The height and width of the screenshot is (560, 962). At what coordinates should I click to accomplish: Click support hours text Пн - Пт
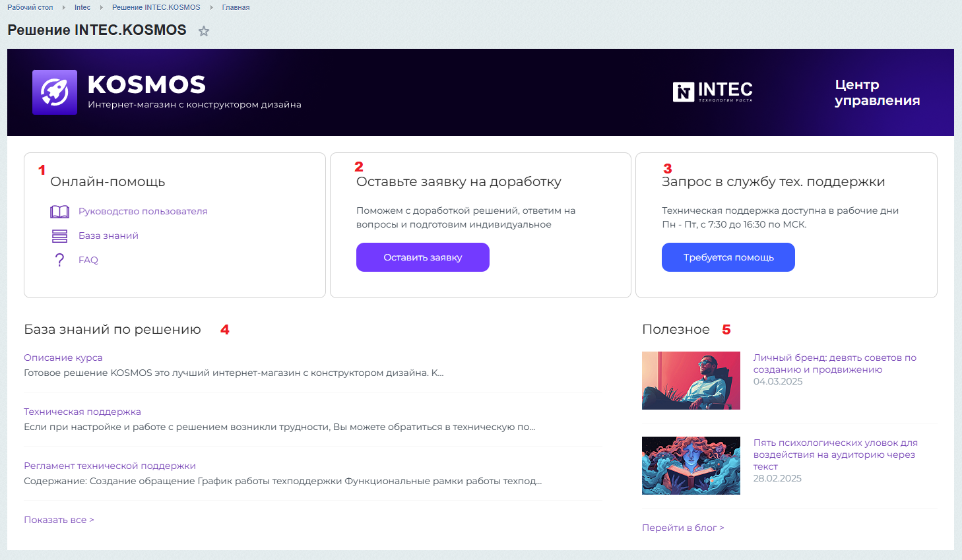click(x=734, y=224)
